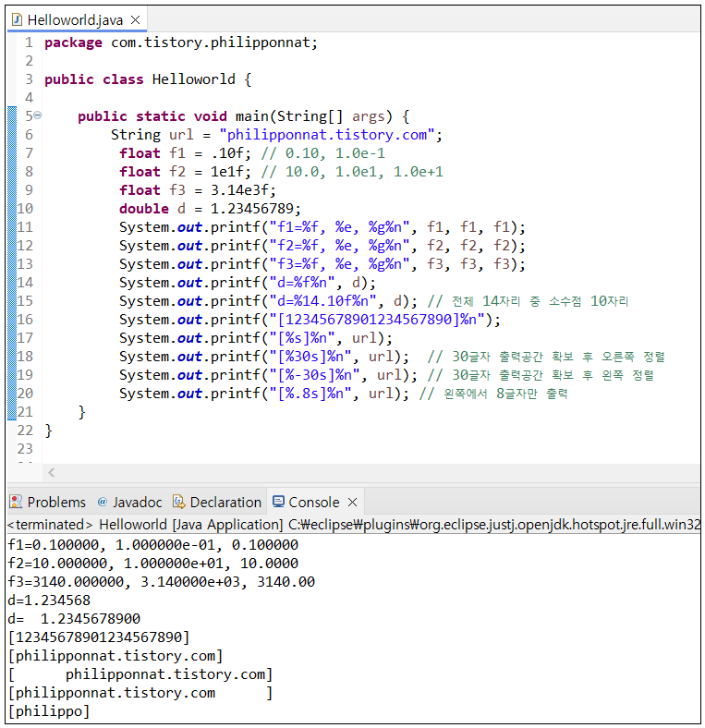Click the "f3=%f, %e, %g%n" format string
The height and width of the screenshot is (728, 705).
(339, 264)
